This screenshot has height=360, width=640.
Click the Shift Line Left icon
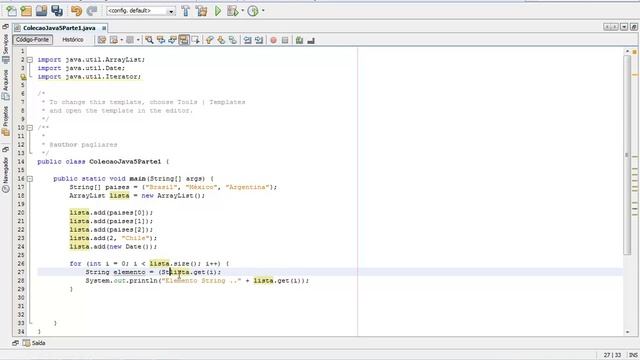click(x=247, y=40)
